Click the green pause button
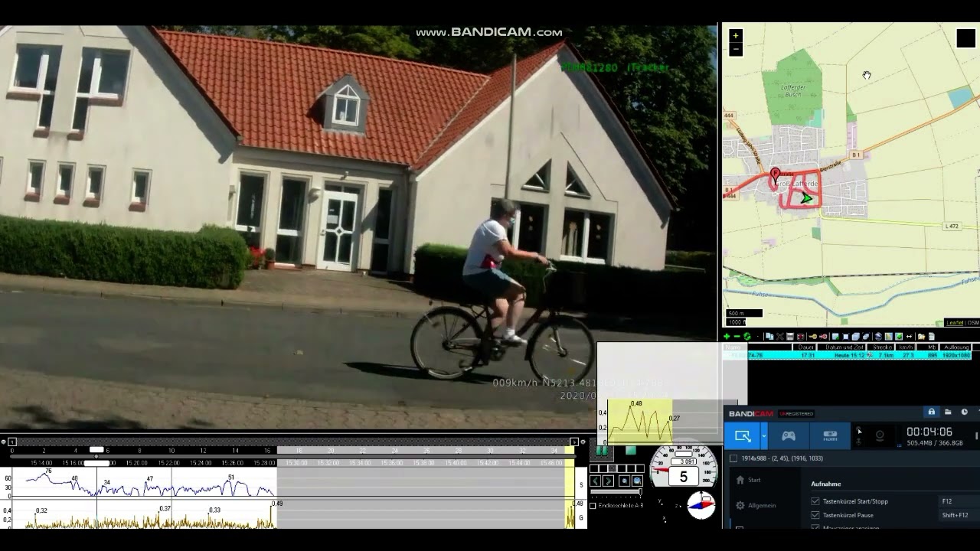The image size is (980, 551). [602, 451]
